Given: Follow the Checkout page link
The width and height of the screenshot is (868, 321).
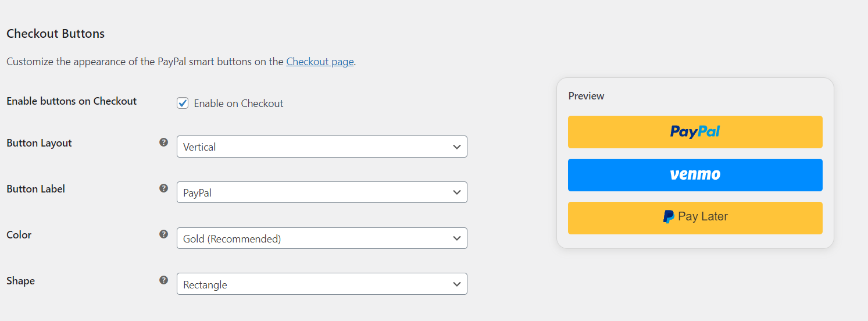Looking at the screenshot, I should [320, 62].
